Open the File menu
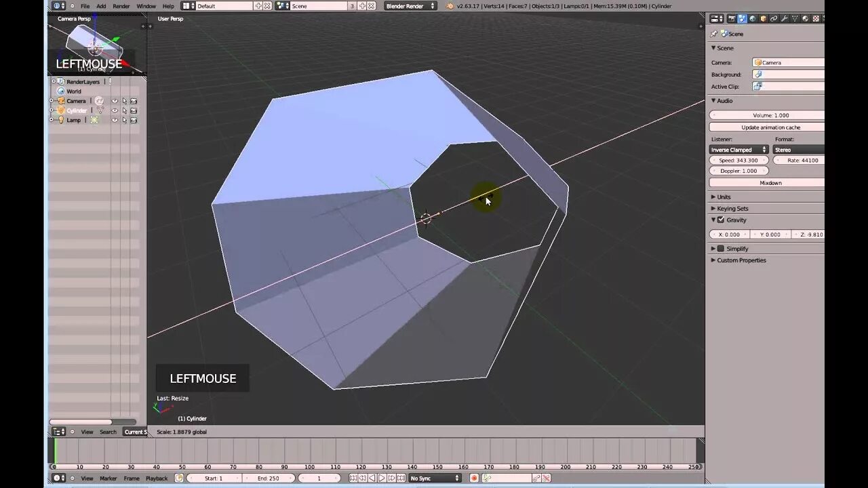Screen dimensions: 868x488 [85, 6]
